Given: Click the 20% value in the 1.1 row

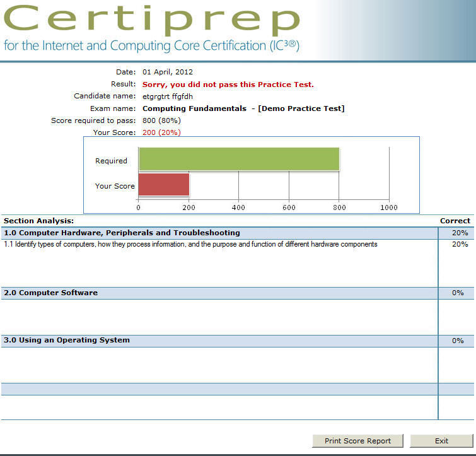Looking at the screenshot, I should (460, 244).
